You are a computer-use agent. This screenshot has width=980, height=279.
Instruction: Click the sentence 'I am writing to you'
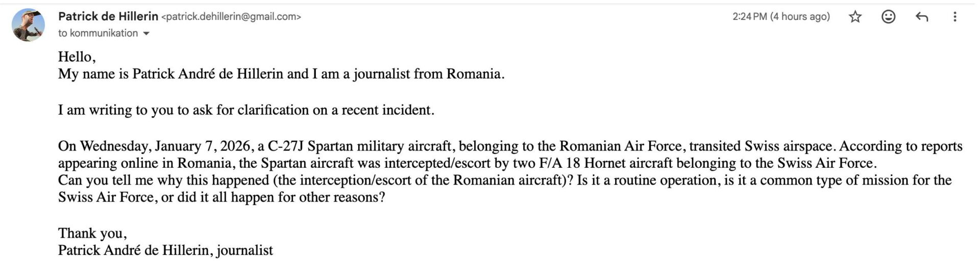point(246,110)
